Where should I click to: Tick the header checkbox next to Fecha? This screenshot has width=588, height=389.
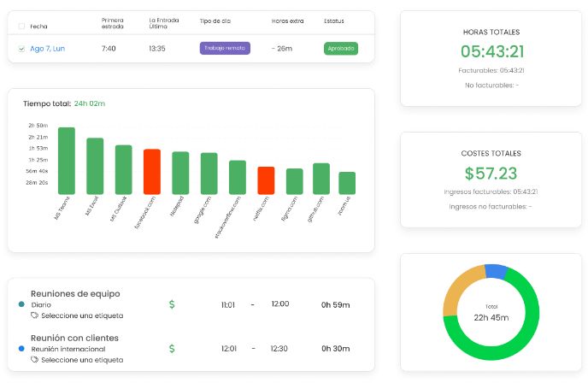pos(21,27)
